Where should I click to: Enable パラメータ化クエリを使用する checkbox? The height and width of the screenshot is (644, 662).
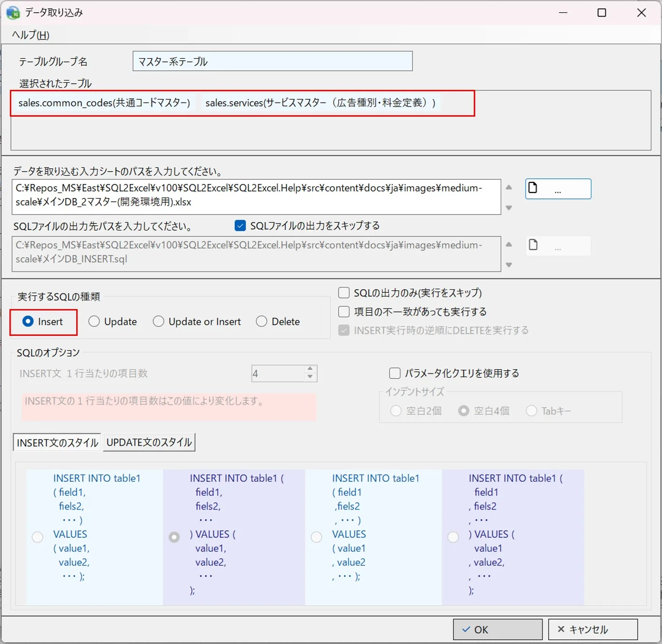click(x=395, y=374)
